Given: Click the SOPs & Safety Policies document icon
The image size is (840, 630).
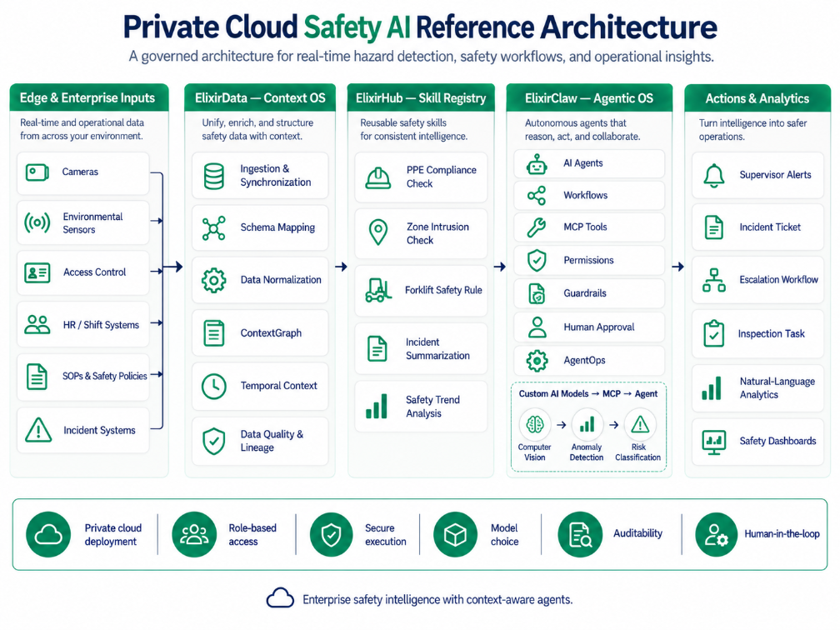Looking at the screenshot, I should pos(37,376).
